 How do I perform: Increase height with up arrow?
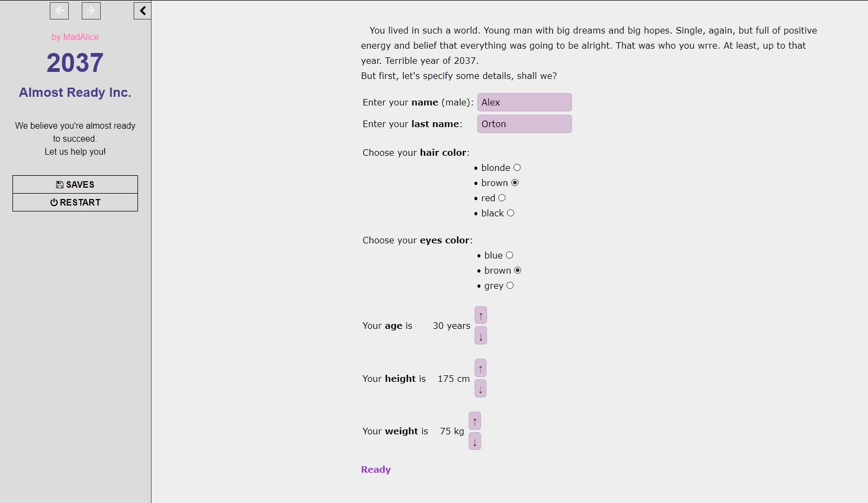tap(480, 368)
